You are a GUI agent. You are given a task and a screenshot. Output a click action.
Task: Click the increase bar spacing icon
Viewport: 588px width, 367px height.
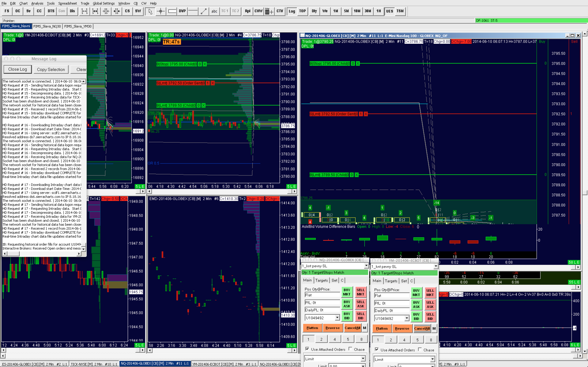pyautogui.click(x=84, y=11)
